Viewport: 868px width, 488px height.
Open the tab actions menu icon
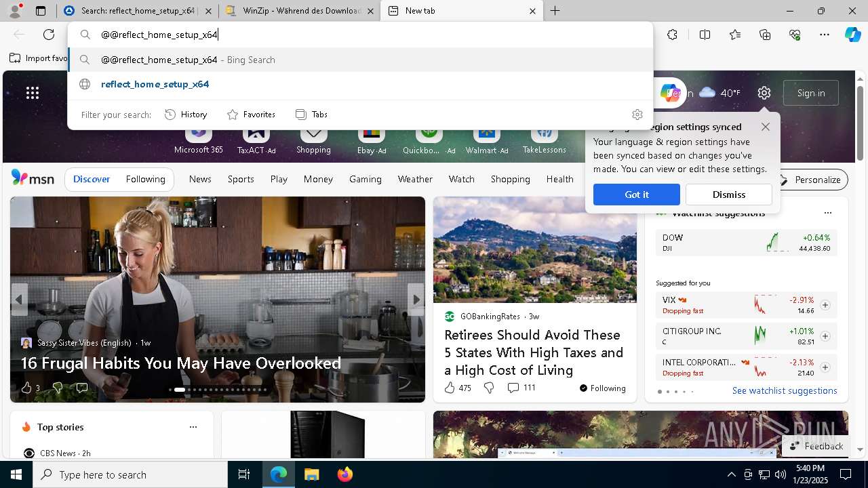click(x=41, y=11)
